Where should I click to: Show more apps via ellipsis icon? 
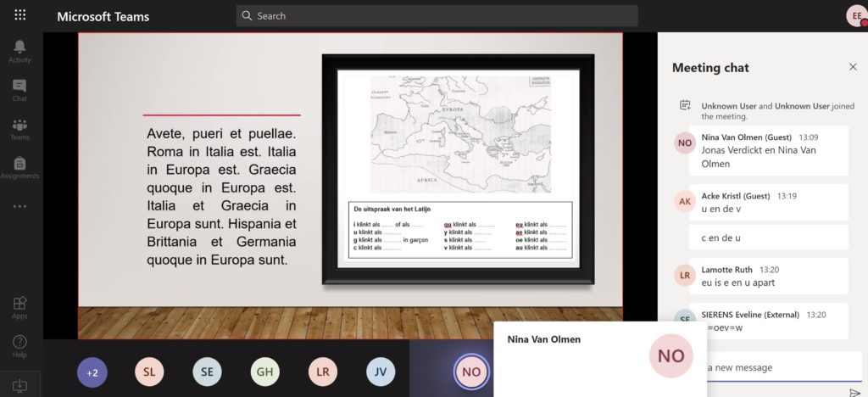tap(19, 206)
